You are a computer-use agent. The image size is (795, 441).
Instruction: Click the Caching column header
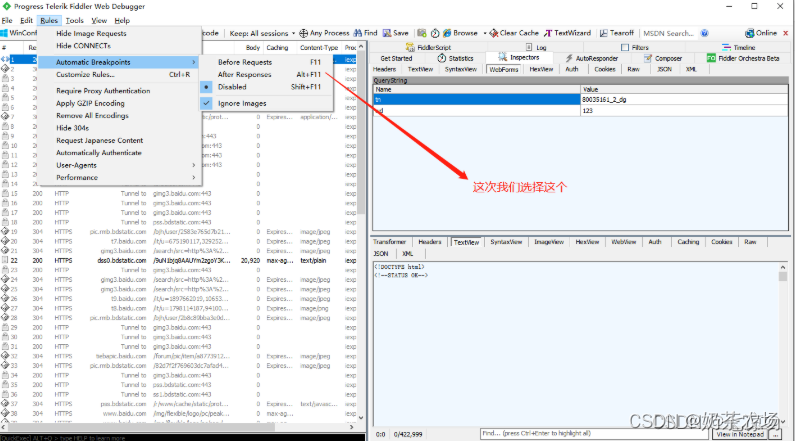pos(277,48)
